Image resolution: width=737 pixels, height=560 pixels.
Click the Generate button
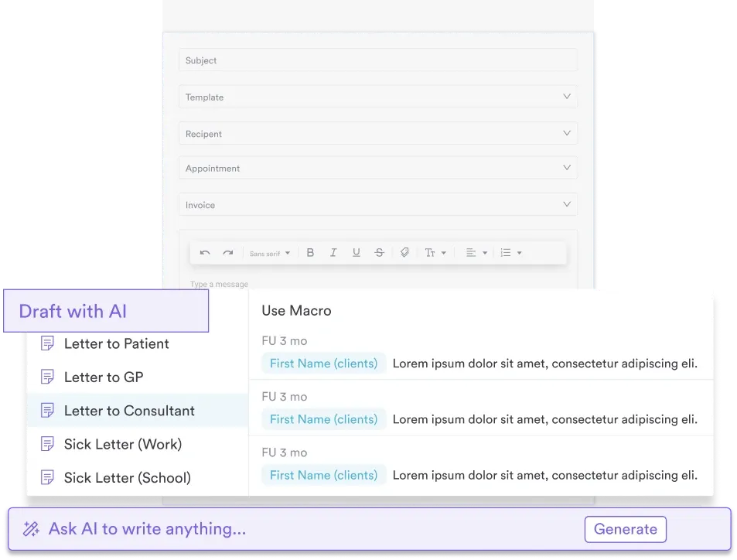[x=625, y=529]
